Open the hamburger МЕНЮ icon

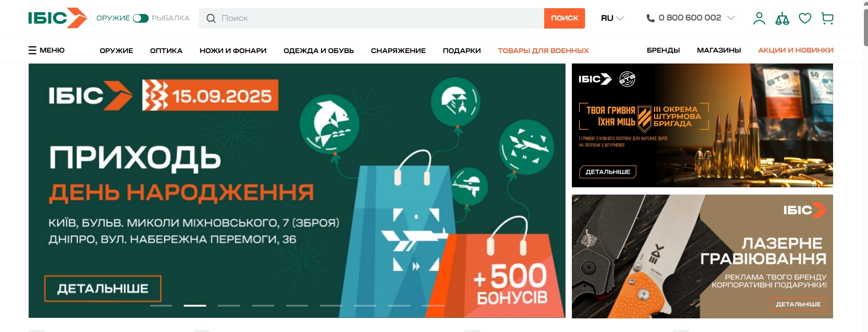32,50
